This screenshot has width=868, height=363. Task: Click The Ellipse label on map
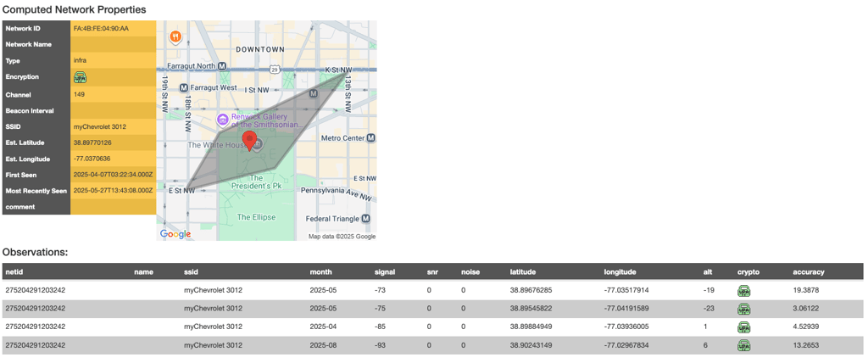click(x=256, y=217)
